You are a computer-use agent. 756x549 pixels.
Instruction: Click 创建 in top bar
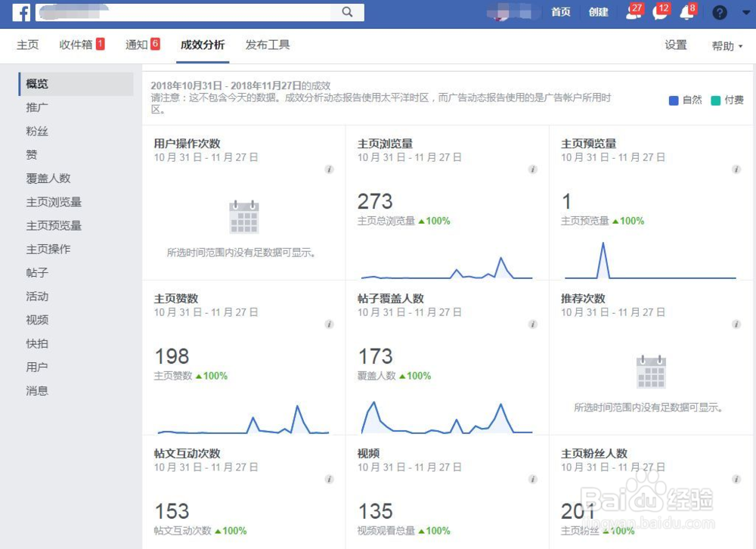click(x=598, y=12)
